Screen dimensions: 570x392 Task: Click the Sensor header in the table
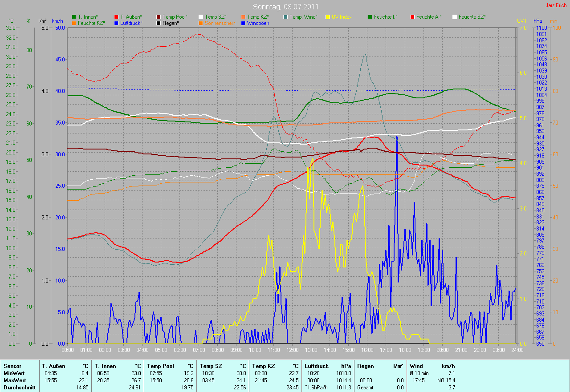click(x=12, y=366)
